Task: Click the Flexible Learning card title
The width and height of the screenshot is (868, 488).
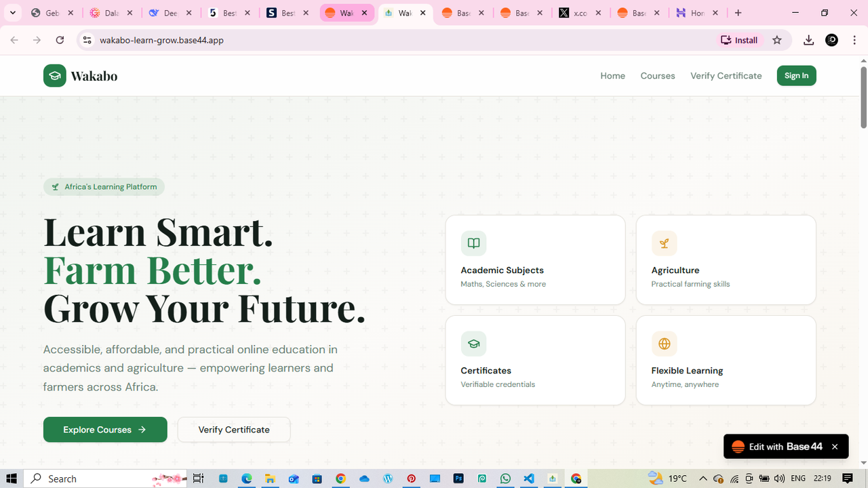Action: [687, 371]
